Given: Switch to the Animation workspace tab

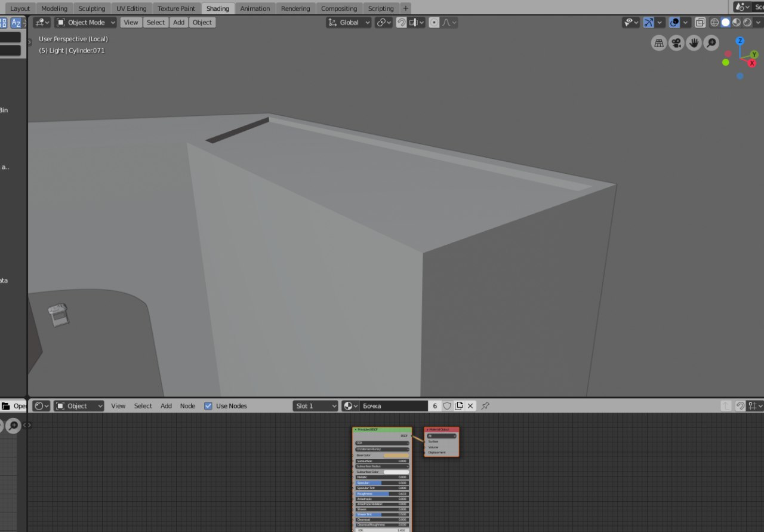Looking at the screenshot, I should tap(255, 8).
